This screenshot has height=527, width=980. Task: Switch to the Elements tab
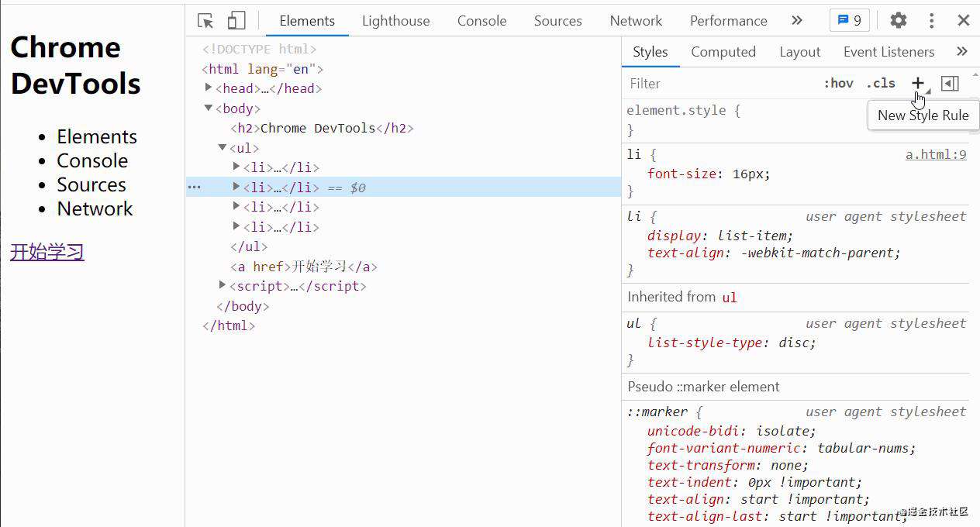(307, 21)
